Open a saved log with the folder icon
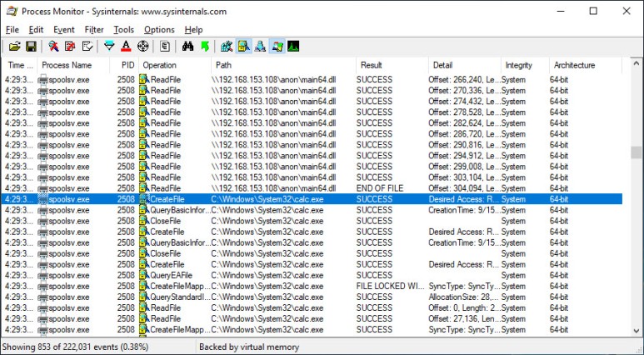Screen dimensions: 644x355 point(14,47)
